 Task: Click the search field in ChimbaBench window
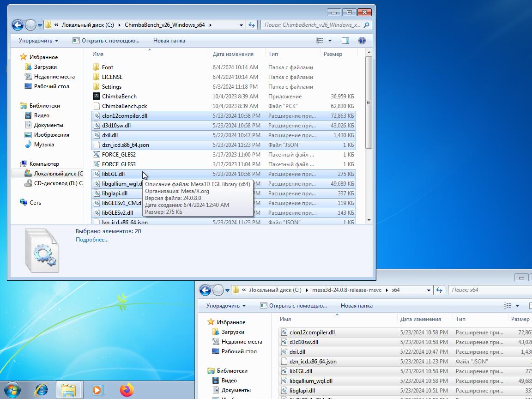[x=312, y=25]
